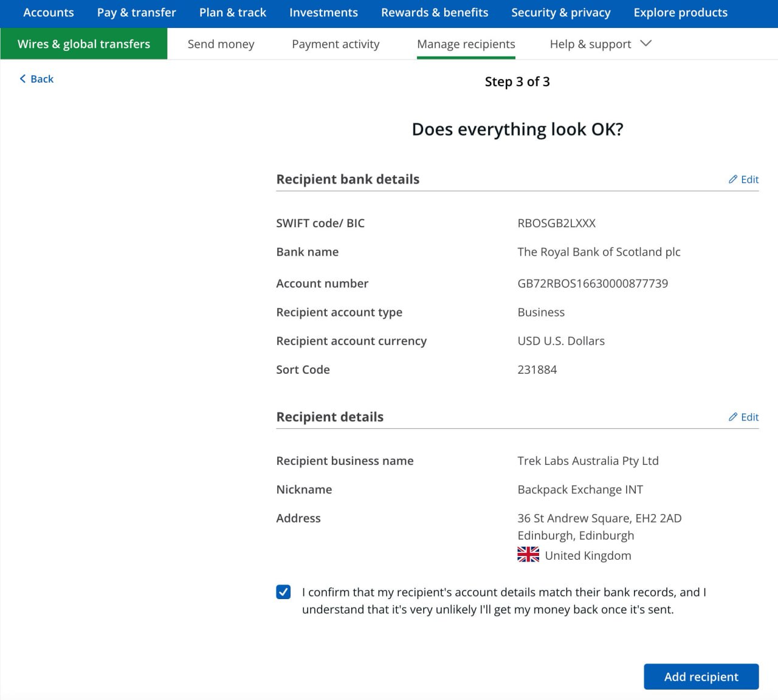Select Explore products in the navigation bar
This screenshot has width=778, height=700.
click(x=680, y=13)
